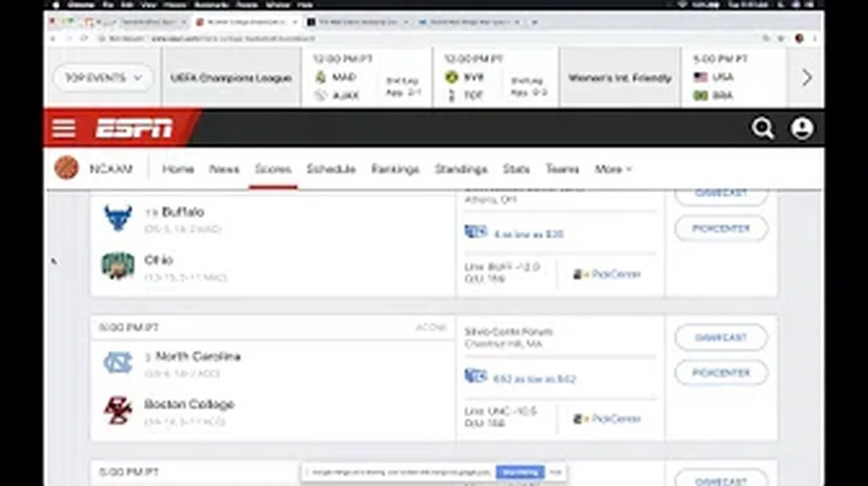The image size is (868, 486).
Task: Hide the screen sharing notification
Action: 555,472
